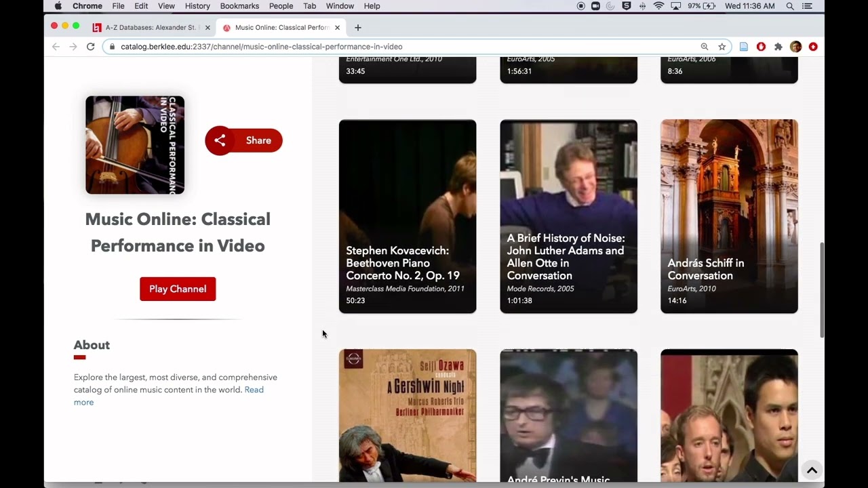Click the Music Online channel title text

tap(178, 232)
